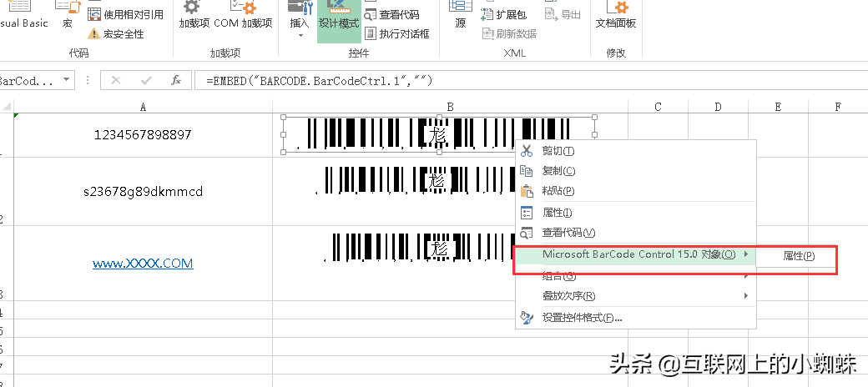Click 查看代码 in the ribbon
The image size is (868, 387).
point(392,14)
